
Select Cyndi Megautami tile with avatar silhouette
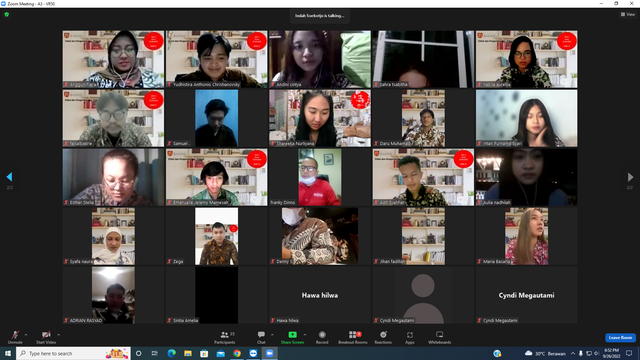click(423, 295)
